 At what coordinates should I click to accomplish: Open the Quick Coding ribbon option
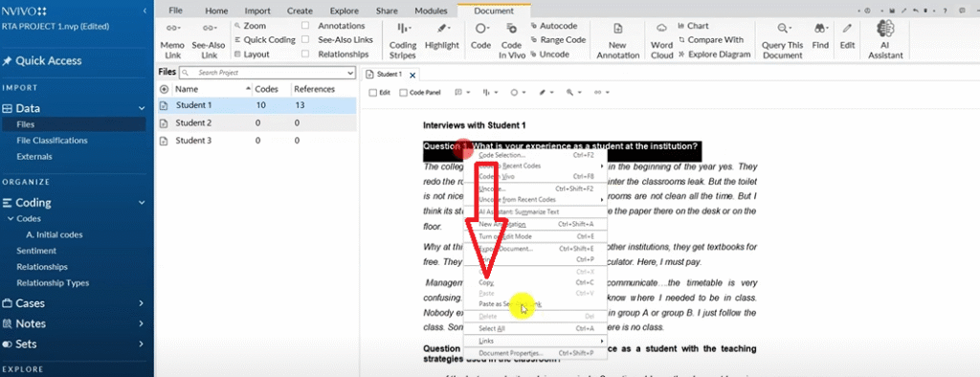[265, 39]
